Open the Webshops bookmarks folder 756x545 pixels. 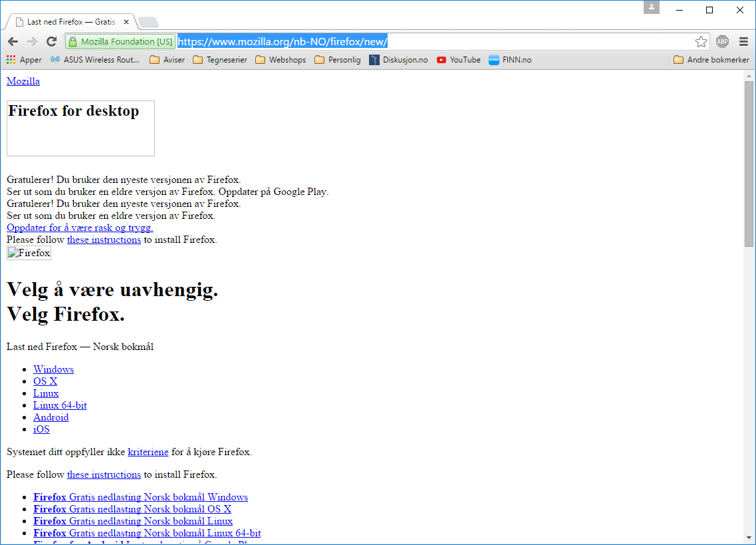pyautogui.click(x=281, y=60)
